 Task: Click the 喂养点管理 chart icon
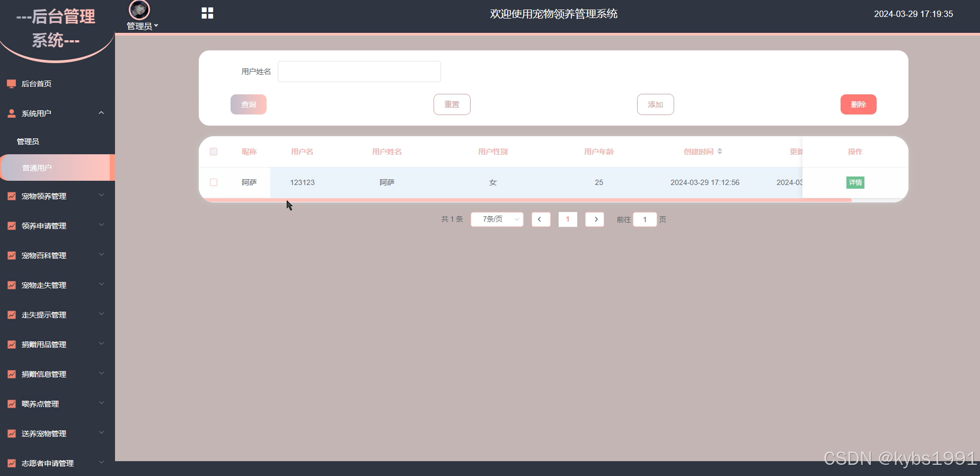click(11, 404)
